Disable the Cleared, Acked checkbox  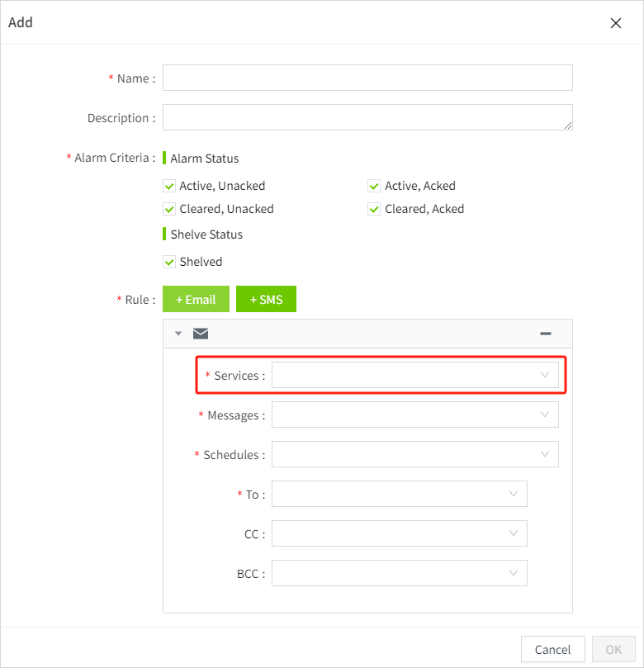coord(374,209)
